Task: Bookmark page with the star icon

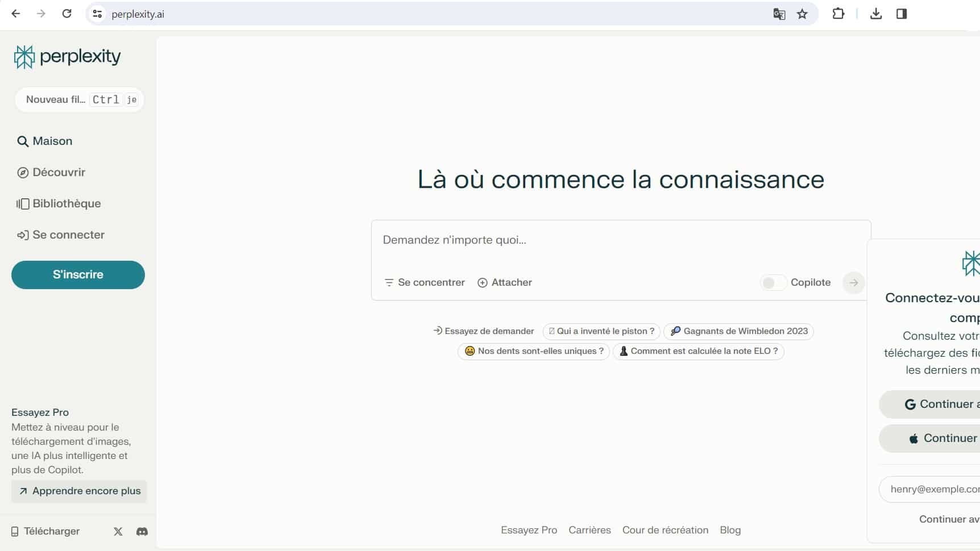Action: pyautogui.click(x=802, y=14)
